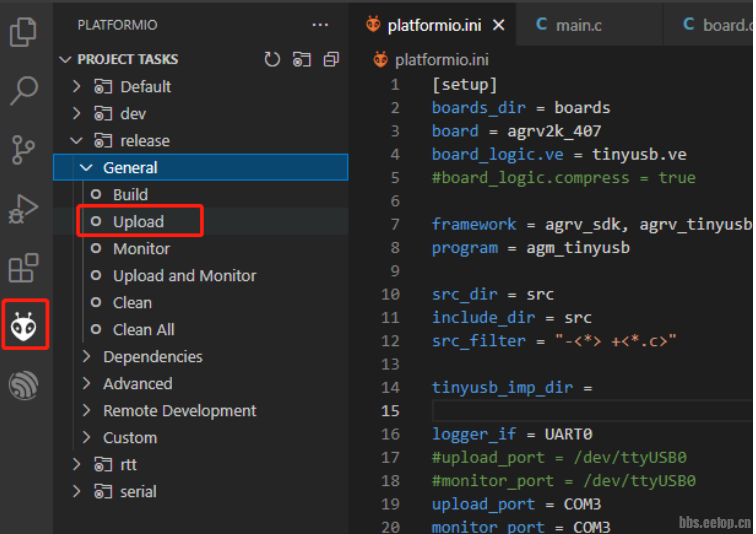Click agm_tinyusb program value
This screenshot has height=534, width=756.
[x=578, y=248]
